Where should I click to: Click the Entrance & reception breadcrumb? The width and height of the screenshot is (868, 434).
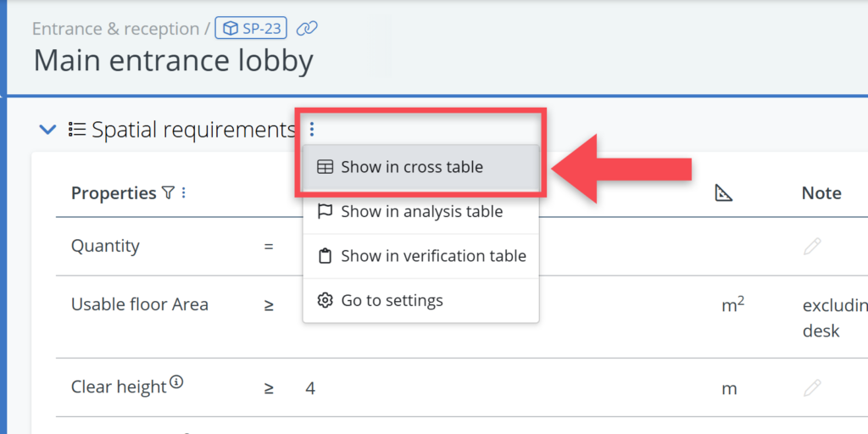[115, 29]
